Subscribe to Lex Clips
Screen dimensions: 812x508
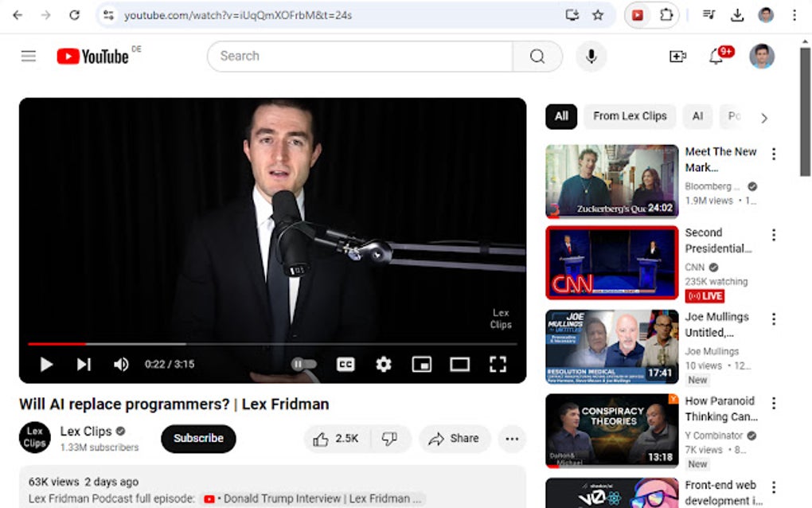pyautogui.click(x=197, y=438)
